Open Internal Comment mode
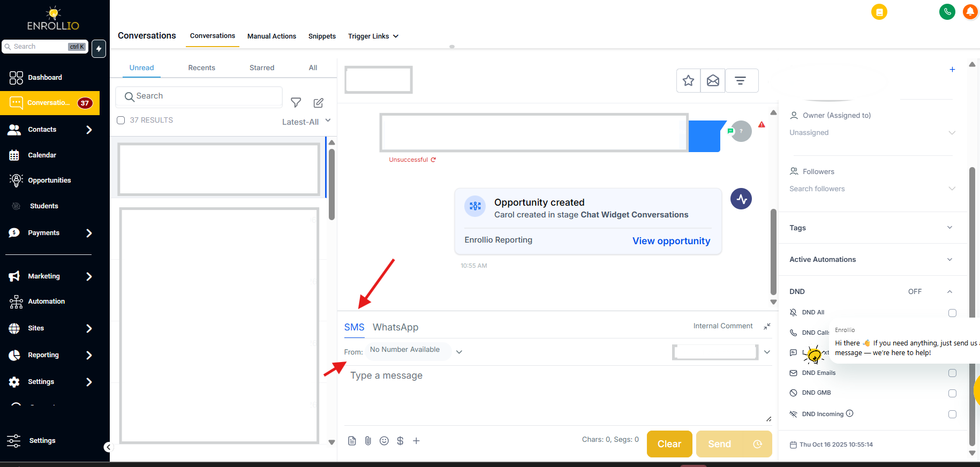The image size is (980, 467). pos(723,326)
